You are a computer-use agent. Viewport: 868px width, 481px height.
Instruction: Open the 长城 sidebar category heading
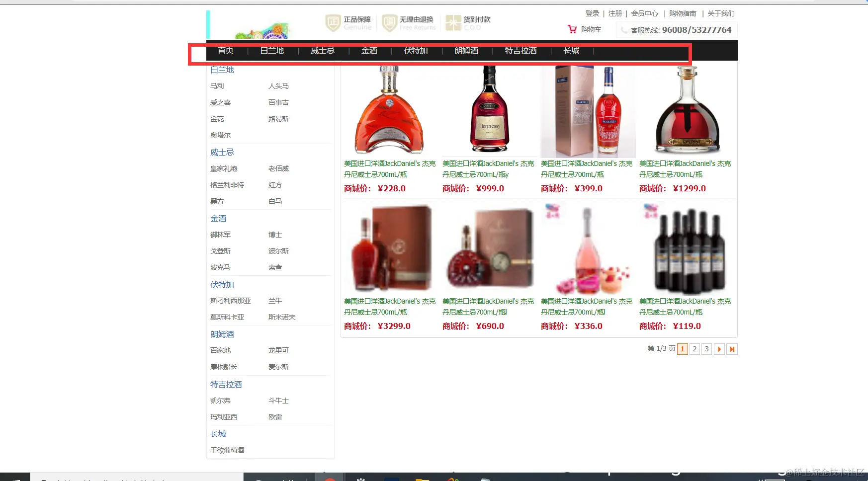point(218,434)
